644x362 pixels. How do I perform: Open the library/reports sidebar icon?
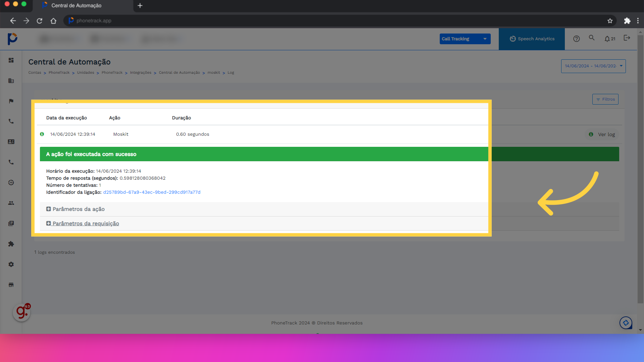pyautogui.click(x=11, y=224)
